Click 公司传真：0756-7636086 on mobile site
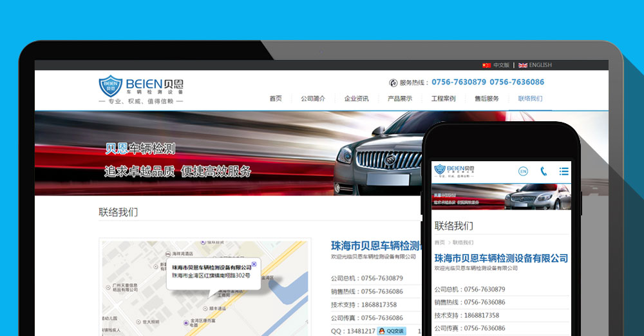Image resolution: width=644 pixels, height=336 pixels. point(470,328)
